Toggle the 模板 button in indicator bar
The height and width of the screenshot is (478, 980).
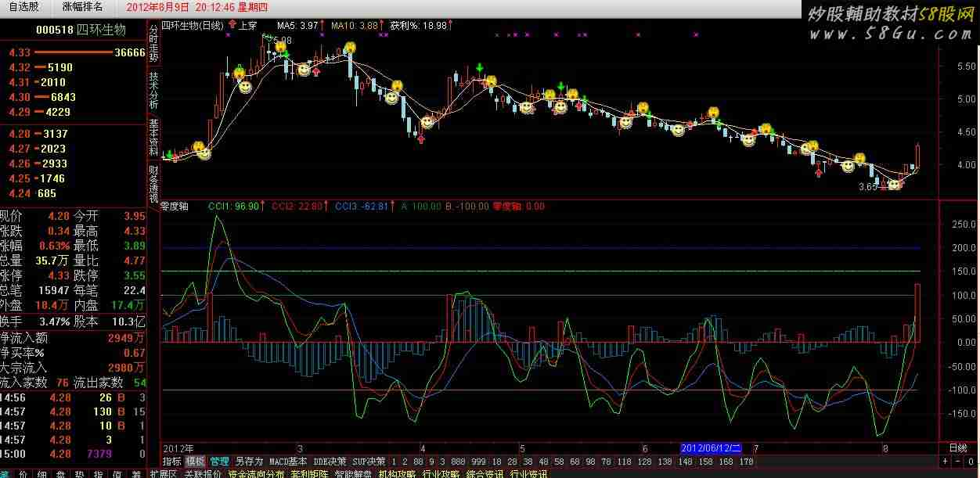click(x=195, y=462)
